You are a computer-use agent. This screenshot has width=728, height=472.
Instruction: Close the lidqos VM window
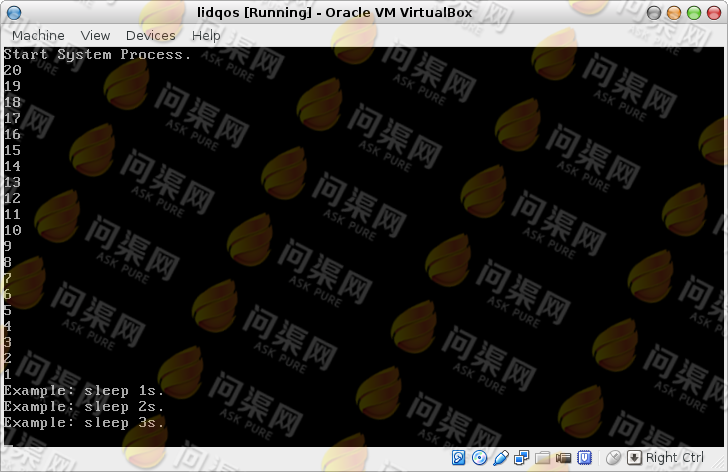714,13
